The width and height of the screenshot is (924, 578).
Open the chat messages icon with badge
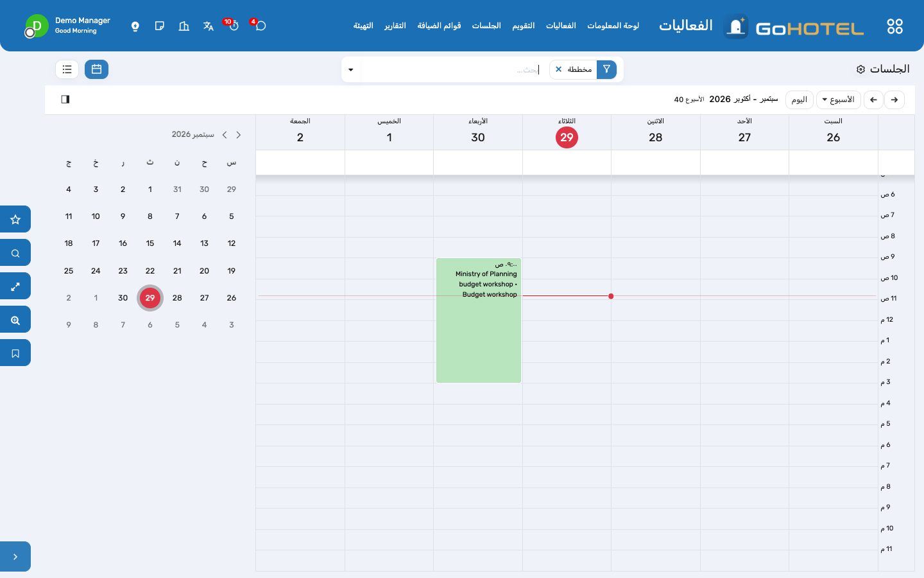pyautogui.click(x=260, y=26)
